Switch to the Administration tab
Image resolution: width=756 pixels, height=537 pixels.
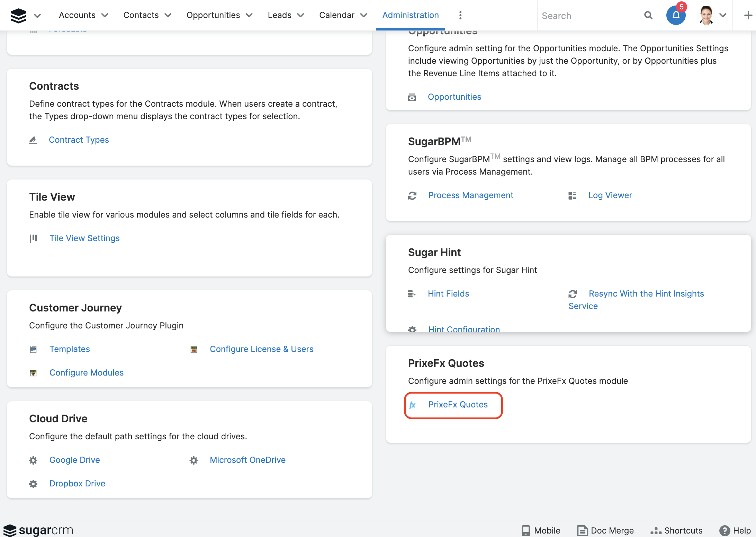410,15
